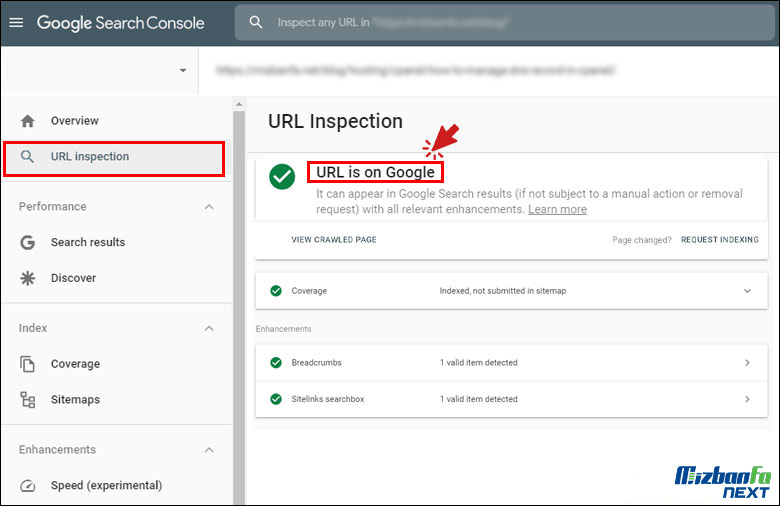Open Sitelinks searchbox details arrow
The image size is (780, 506).
(747, 399)
